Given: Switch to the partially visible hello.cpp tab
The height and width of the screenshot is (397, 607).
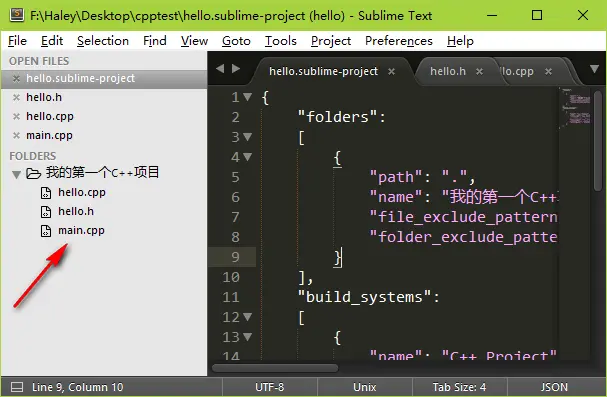Looking at the screenshot, I should click(518, 71).
